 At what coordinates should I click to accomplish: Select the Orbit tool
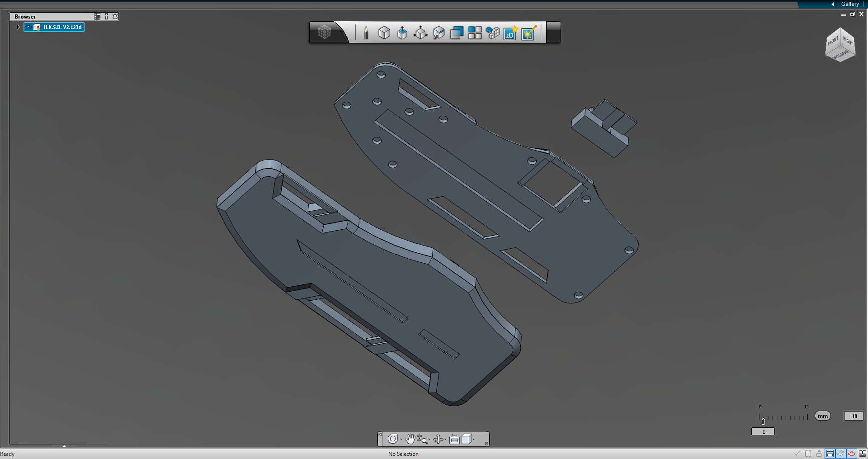pos(438,439)
